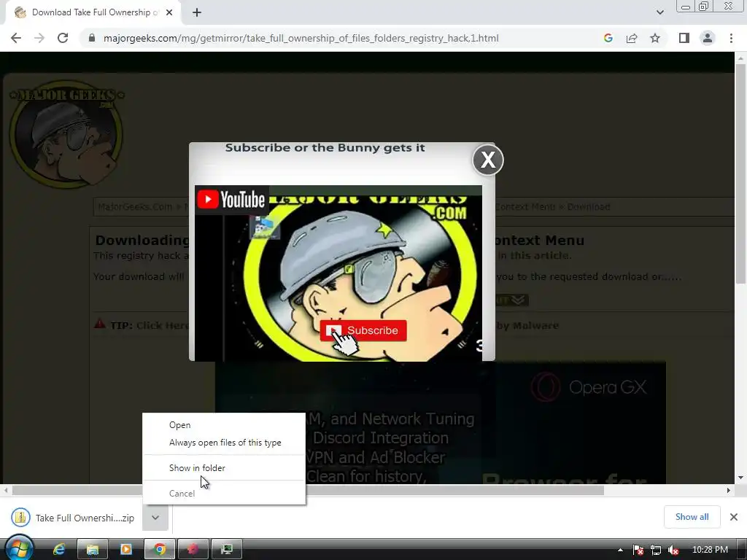This screenshot has width=747, height=560.
Task: Open Chrome three-dot menu
Action: point(731,38)
